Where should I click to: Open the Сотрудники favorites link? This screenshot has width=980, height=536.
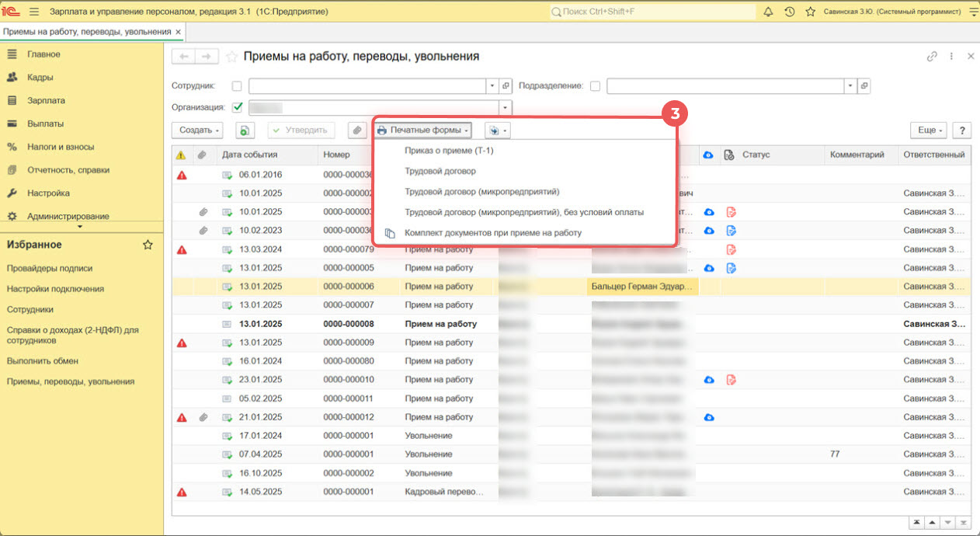click(30, 309)
